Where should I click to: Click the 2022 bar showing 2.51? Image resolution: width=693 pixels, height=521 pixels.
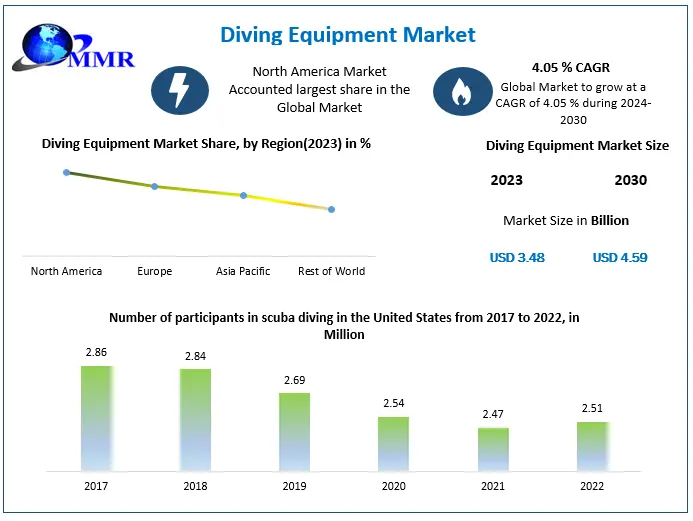pos(592,446)
